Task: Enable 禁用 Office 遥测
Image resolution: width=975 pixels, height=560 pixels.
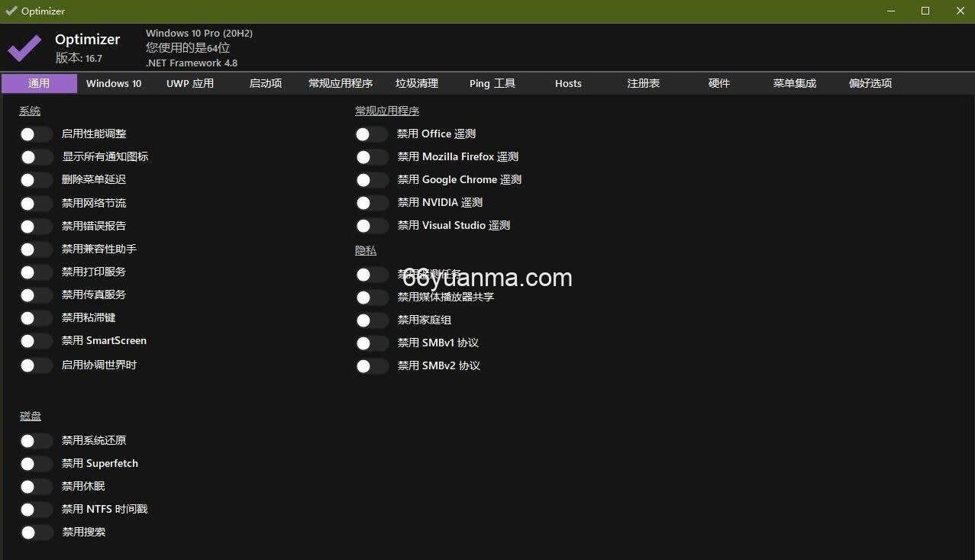Action: [371, 134]
